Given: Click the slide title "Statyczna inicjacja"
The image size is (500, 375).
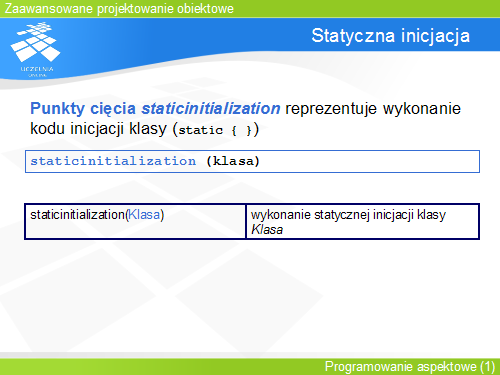Looking at the screenshot, I should click(x=390, y=36).
